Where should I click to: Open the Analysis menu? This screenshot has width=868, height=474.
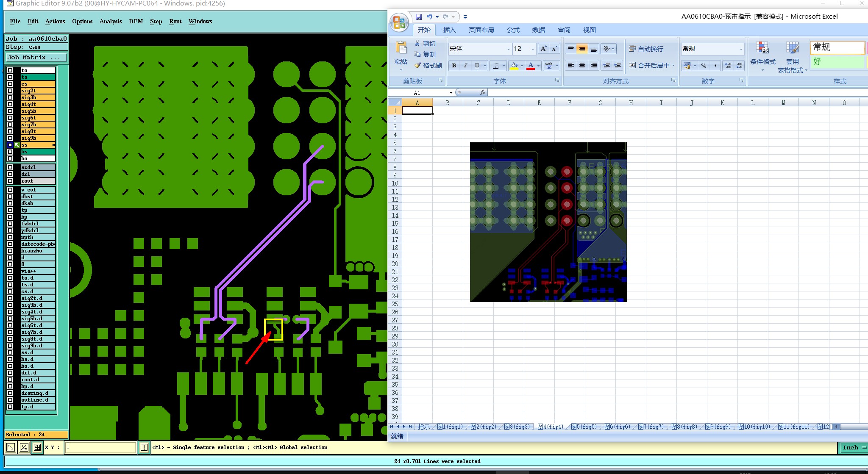click(x=110, y=21)
